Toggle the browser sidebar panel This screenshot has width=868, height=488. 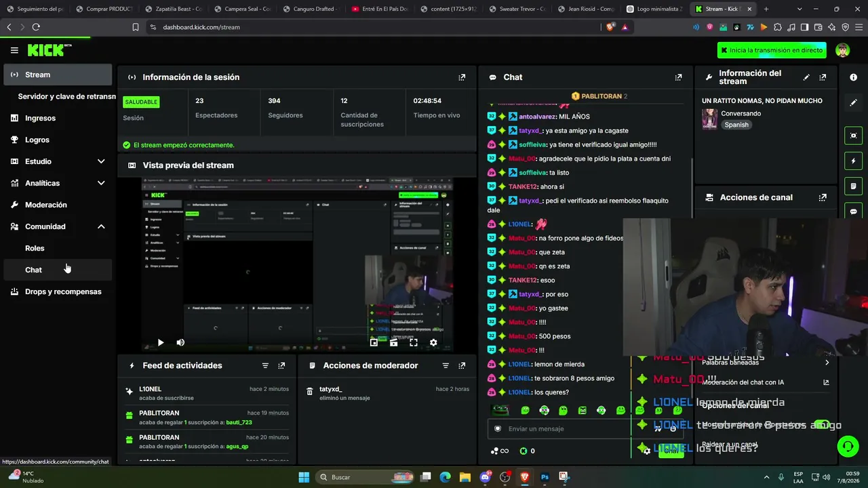tap(804, 27)
